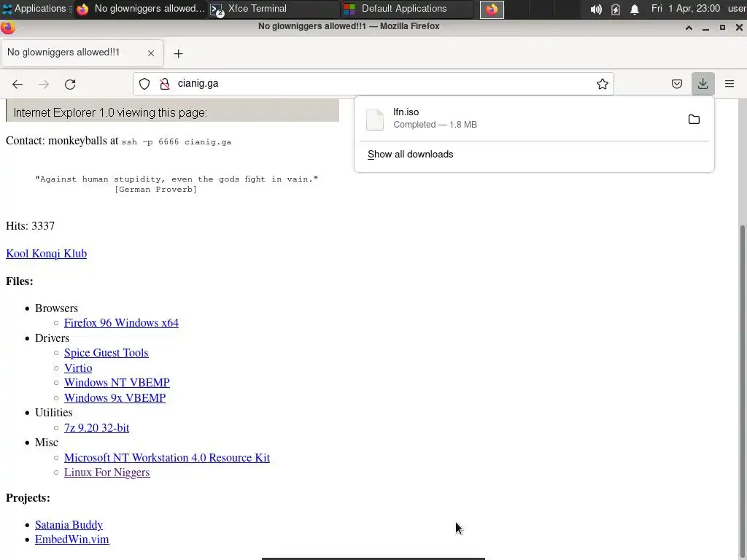Open Windows 9x VBEMP link

115,398
